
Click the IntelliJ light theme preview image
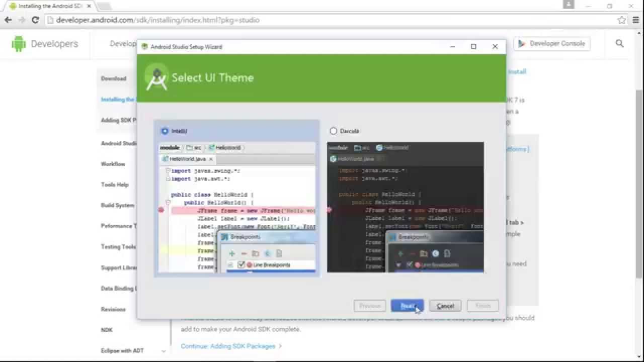click(237, 208)
